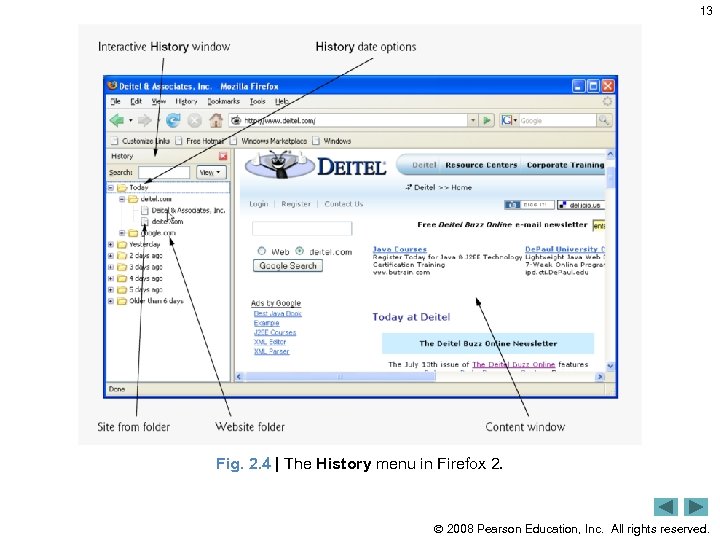Click the Older than 6 days folder icon

click(122, 301)
